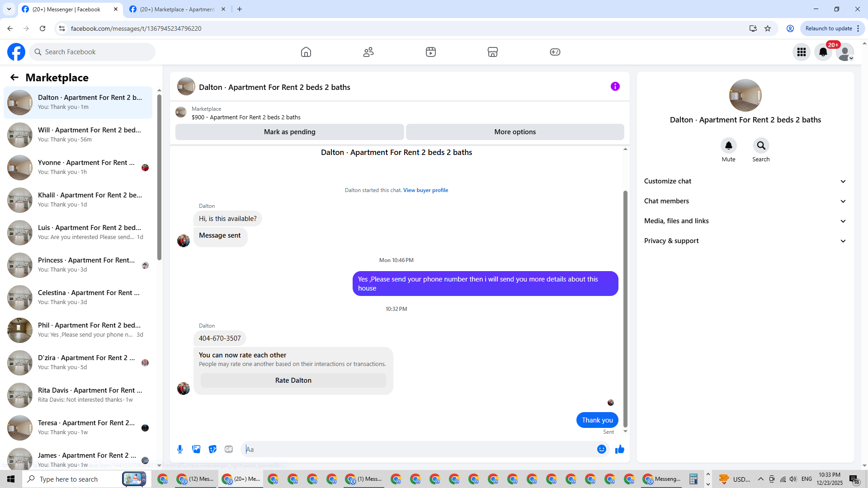Open the View buyer profile link
This screenshot has width=868, height=488.
(425, 190)
